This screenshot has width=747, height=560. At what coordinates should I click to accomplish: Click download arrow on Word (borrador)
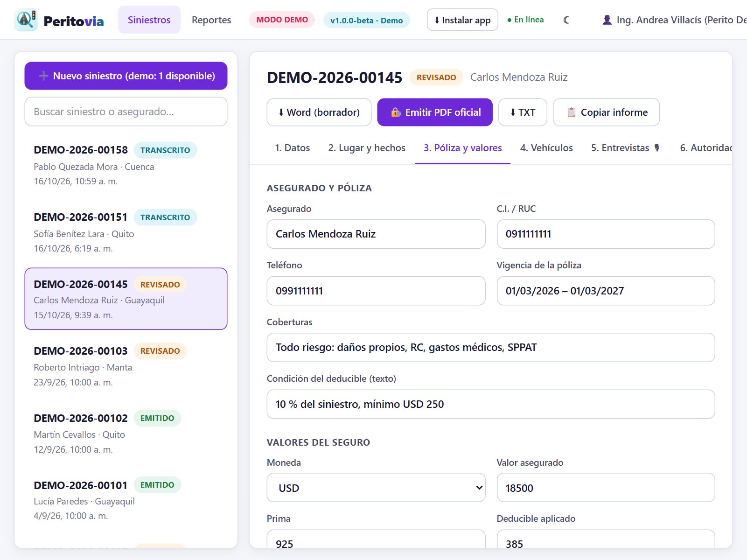(x=281, y=112)
